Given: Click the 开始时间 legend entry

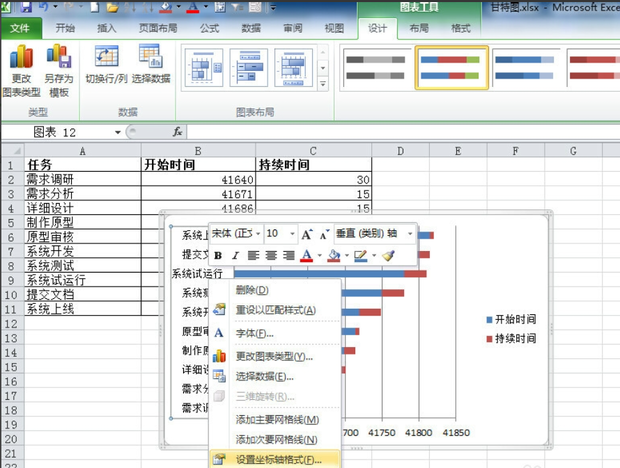Looking at the screenshot, I should point(511,319).
